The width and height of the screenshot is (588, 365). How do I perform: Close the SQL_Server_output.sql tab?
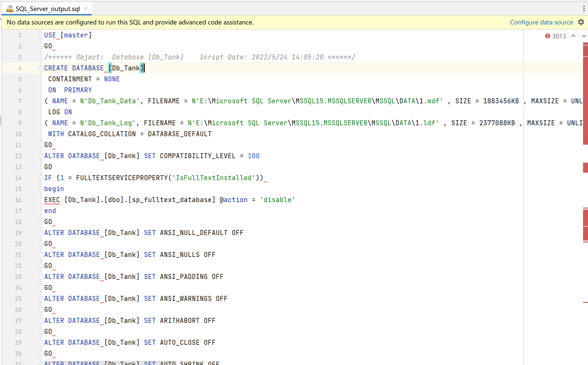(x=86, y=9)
